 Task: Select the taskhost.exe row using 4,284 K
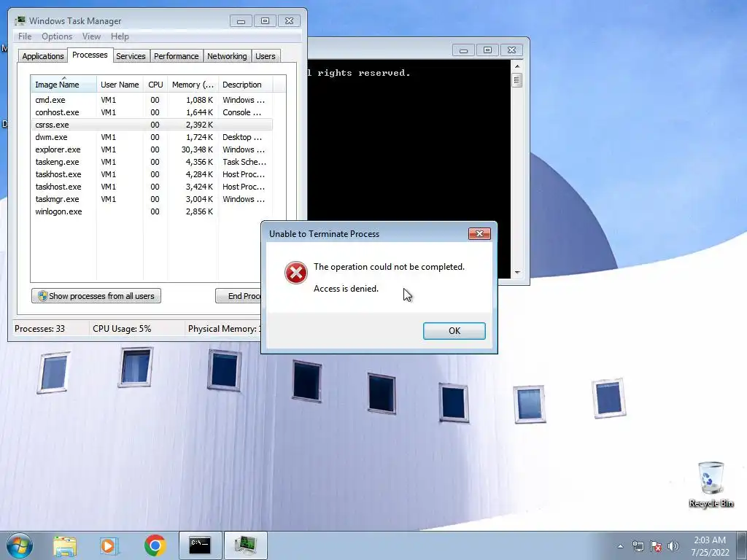[x=152, y=174]
